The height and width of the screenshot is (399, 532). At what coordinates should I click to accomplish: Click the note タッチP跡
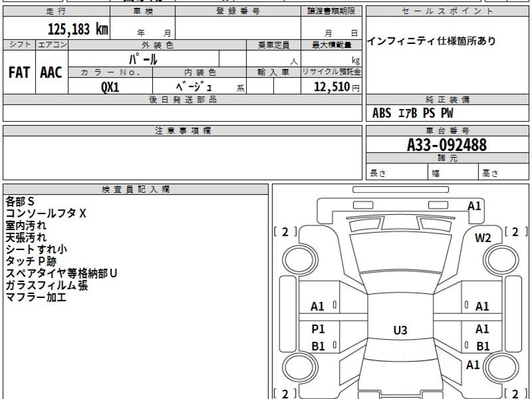tap(31, 261)
